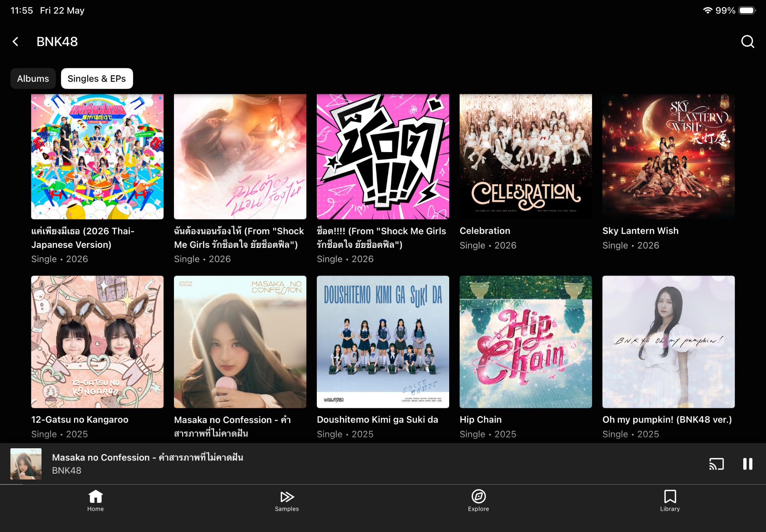Open the Celebration single cover
766x532 pixels.
coord(526,157)
